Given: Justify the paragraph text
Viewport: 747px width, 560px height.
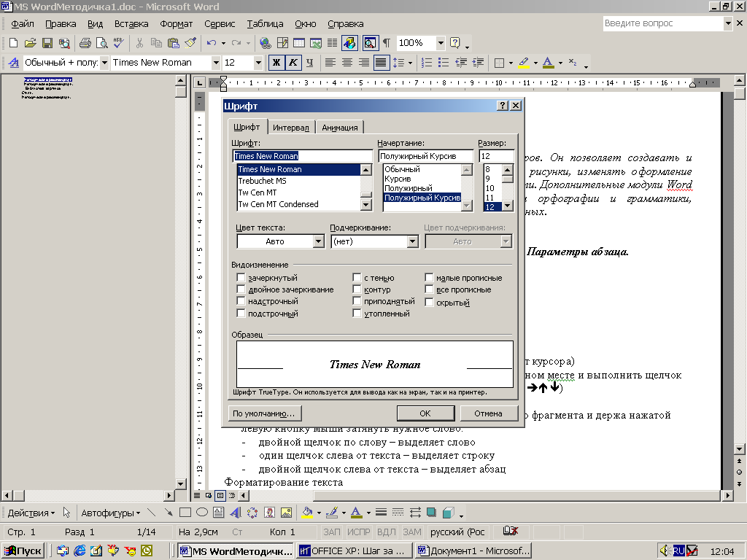Looking at the screenshot, I should pos(381,63).
